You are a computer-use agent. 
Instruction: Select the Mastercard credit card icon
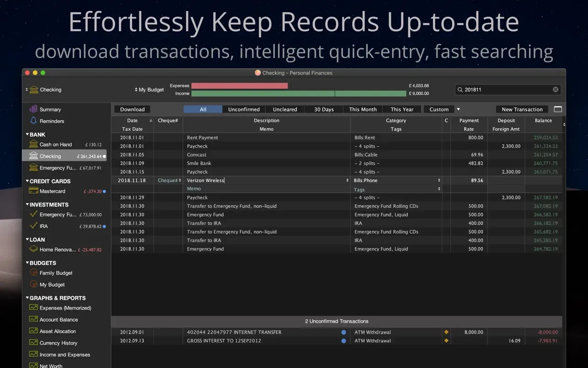pyautogui.click(x=33, y=191)
